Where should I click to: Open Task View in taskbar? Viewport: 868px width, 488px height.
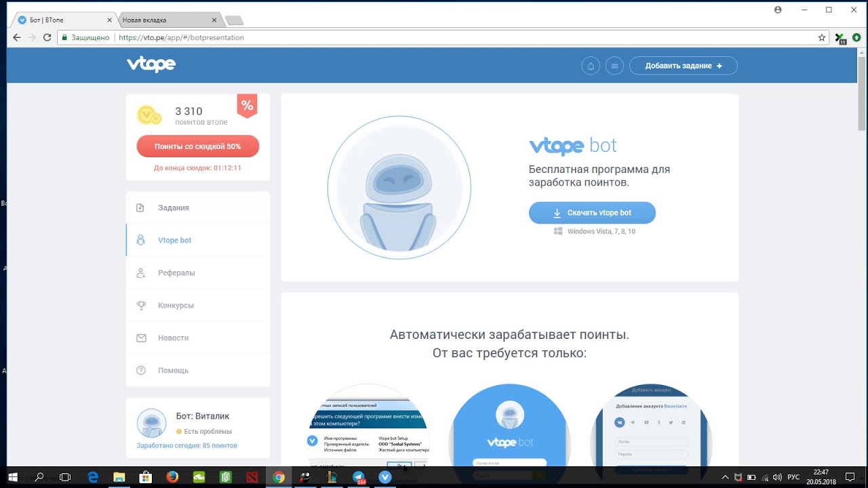(x=65, y=477)
